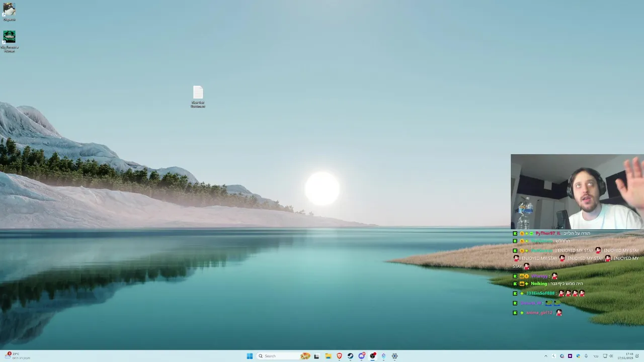This screenshot has width=644, height=362.
Task: Click Noiking username in chat
Action: click(539, 284)
